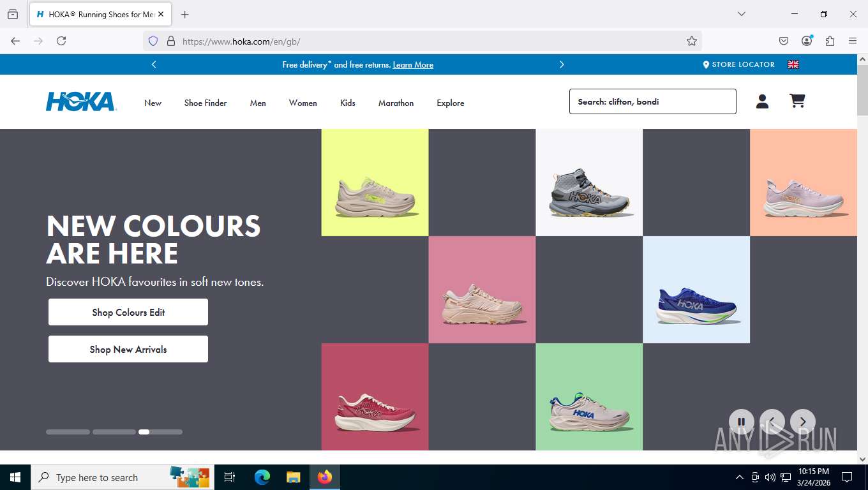Open the notifications center icon
The width and height of the screenshot is (868, 490).
coord(847,477)
